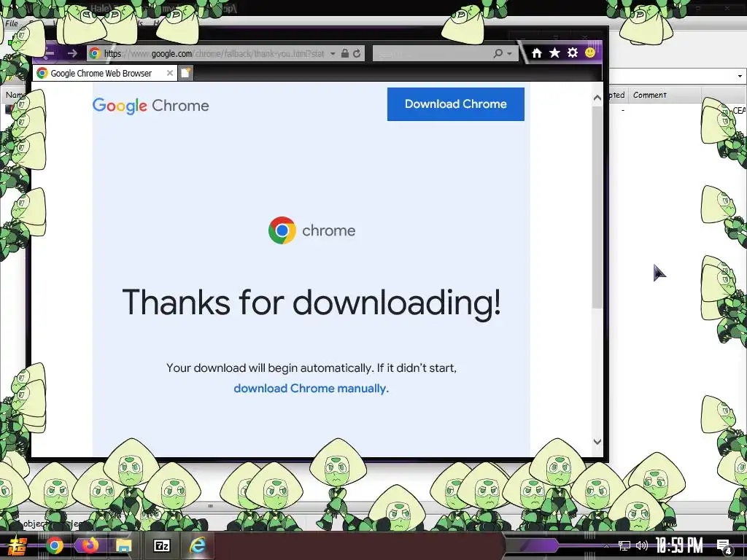Click the page vertical scrollbar thumb
Screen dimensions: 747x560
click(597, 208)
